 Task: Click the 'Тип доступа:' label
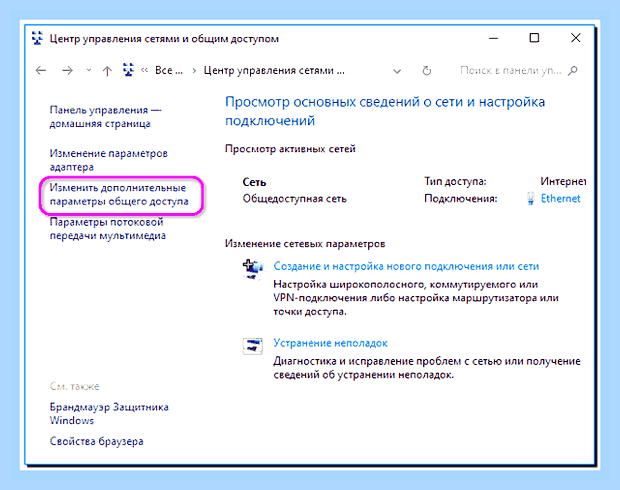[x=455, y=182]
